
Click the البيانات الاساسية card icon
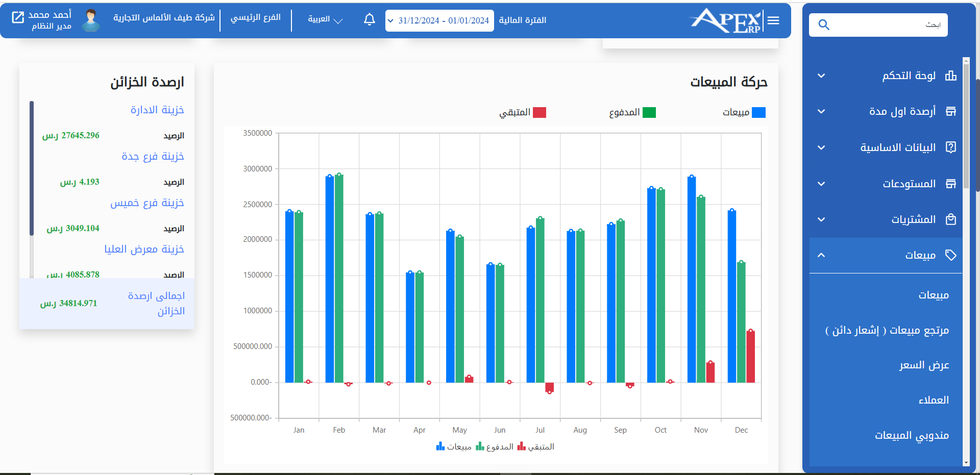951,147
